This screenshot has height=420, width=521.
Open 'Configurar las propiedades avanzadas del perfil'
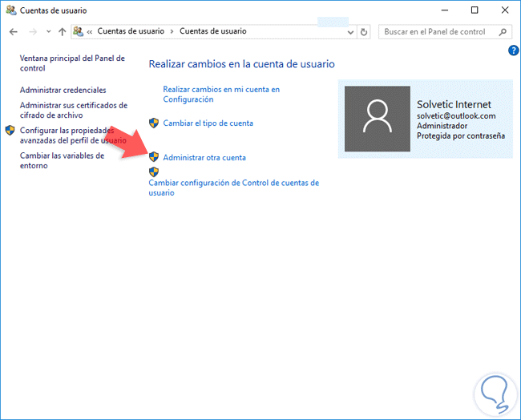(73, 135)
